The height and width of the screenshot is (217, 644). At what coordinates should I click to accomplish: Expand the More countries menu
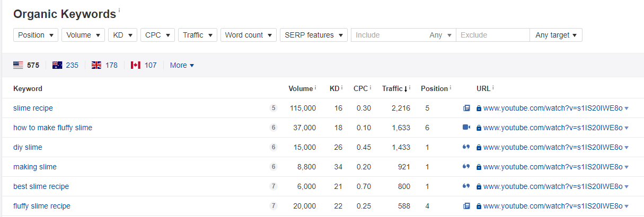182,65
